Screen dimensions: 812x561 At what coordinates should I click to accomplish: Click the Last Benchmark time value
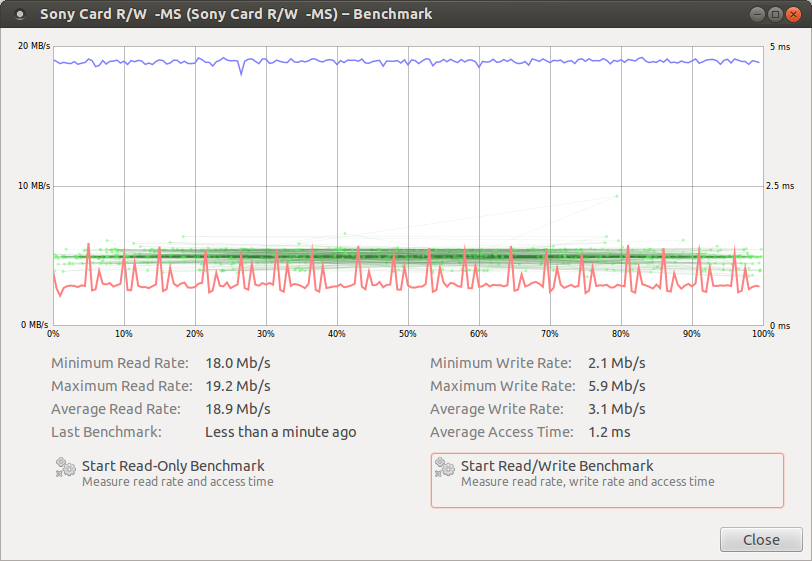[280, 432]
